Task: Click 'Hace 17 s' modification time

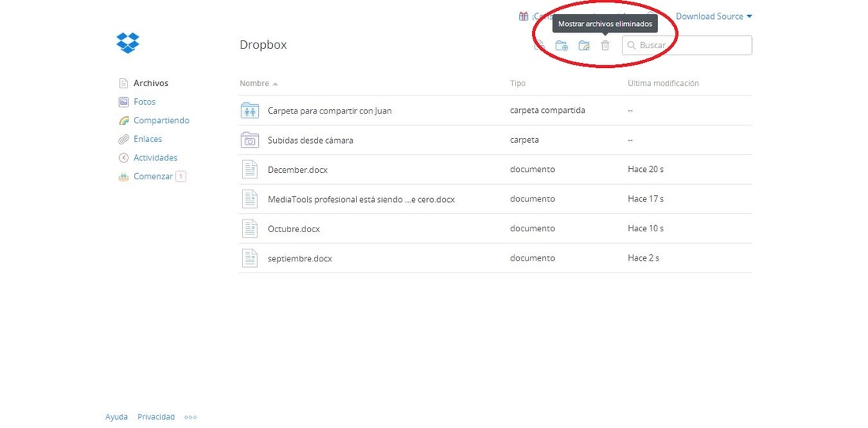Action: coord(645,199)
